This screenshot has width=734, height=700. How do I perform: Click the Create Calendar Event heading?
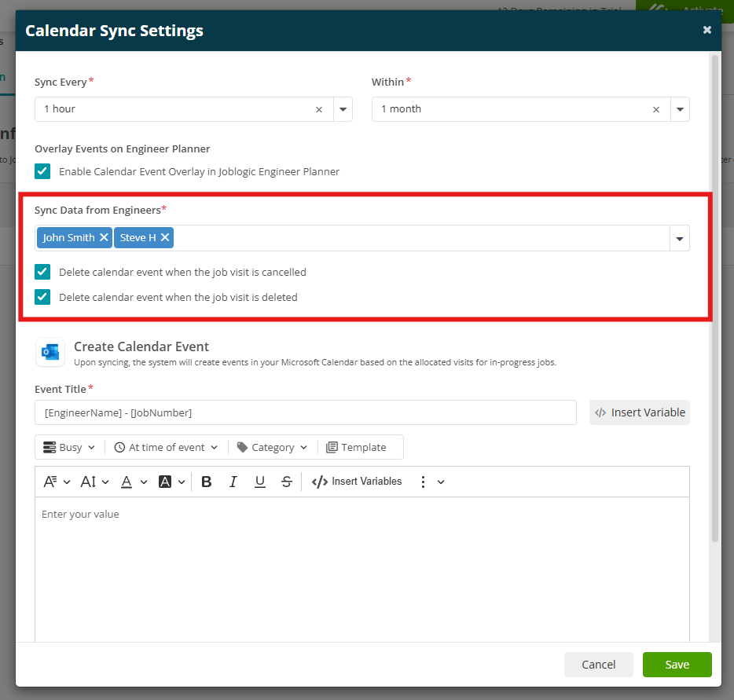pos(141,346)
